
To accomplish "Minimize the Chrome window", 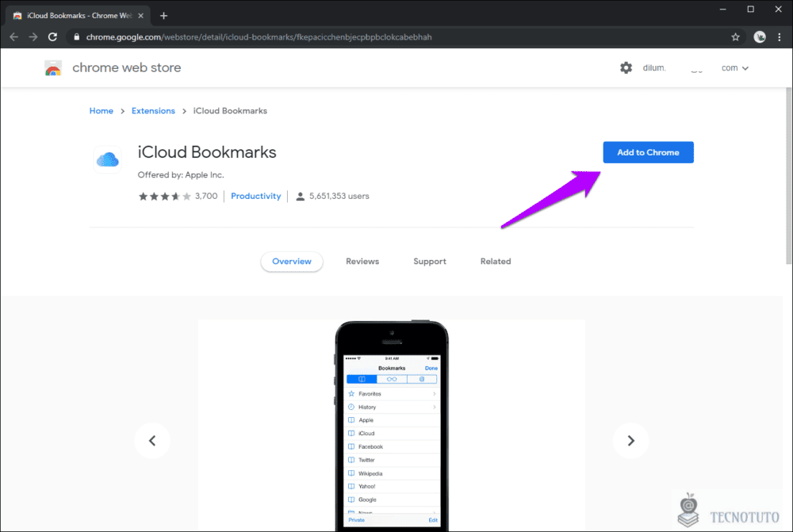I will coord(722,9).
